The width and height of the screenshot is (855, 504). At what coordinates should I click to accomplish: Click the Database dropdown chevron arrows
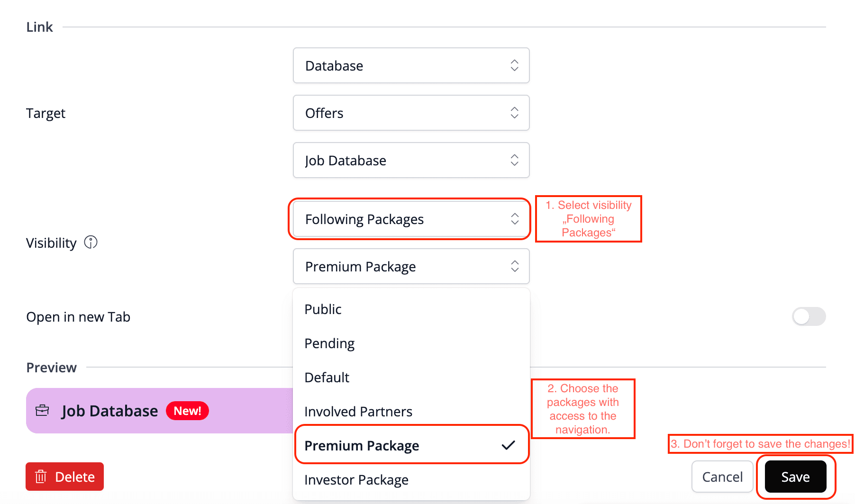tap(514, 65)
